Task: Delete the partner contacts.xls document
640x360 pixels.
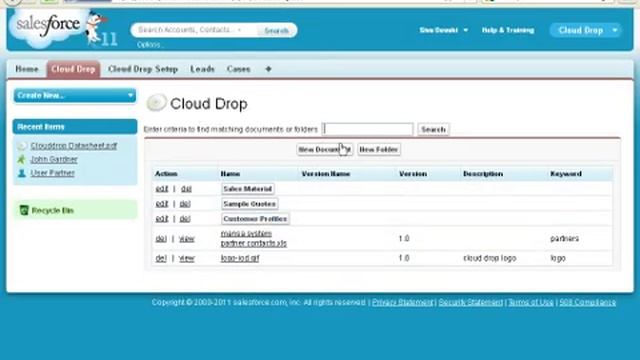Action: click(x=161, y=239)
